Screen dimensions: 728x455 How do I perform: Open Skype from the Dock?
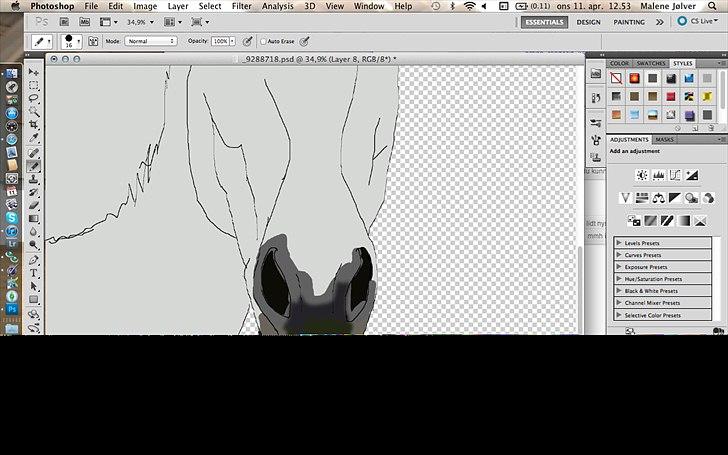click(11, 217)
